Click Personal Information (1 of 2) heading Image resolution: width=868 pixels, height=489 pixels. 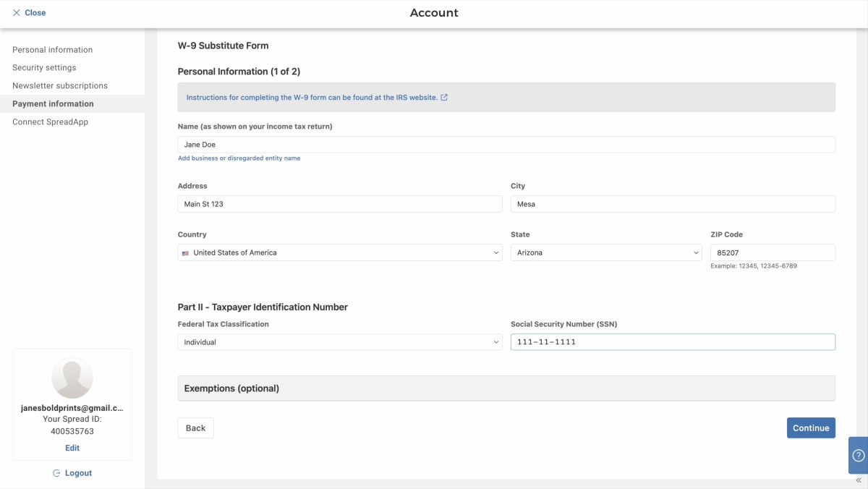(239, 72)
